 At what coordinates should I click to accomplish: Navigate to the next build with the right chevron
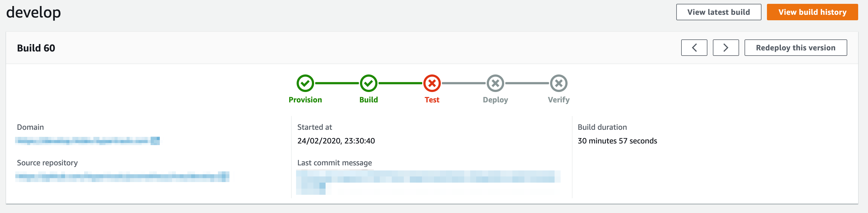pos(725,48)
